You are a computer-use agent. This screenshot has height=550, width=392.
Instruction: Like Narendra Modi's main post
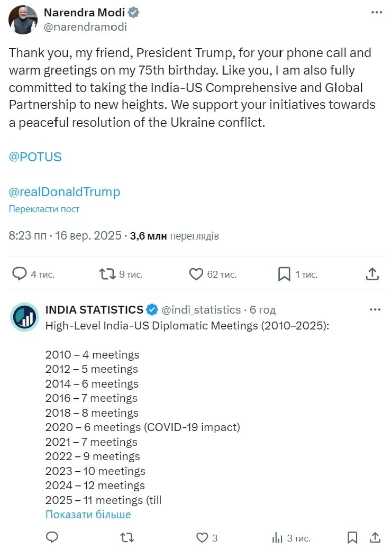(196, 274)
